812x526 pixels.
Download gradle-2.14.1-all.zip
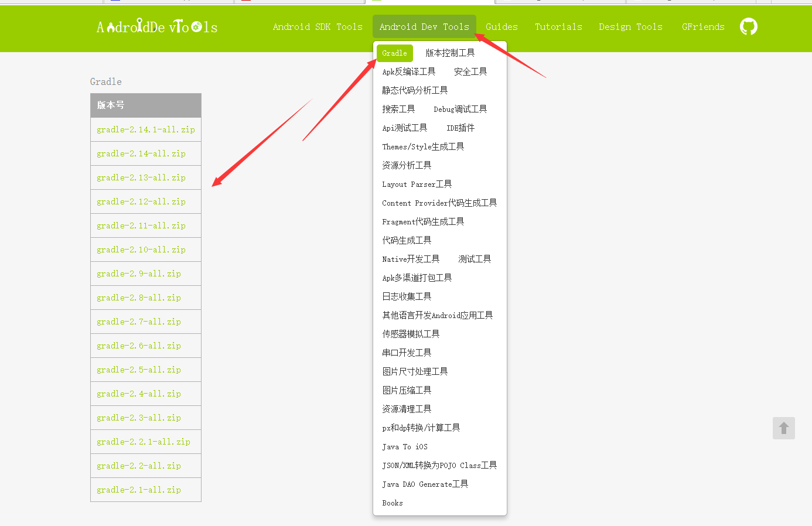tap(146, 129)
